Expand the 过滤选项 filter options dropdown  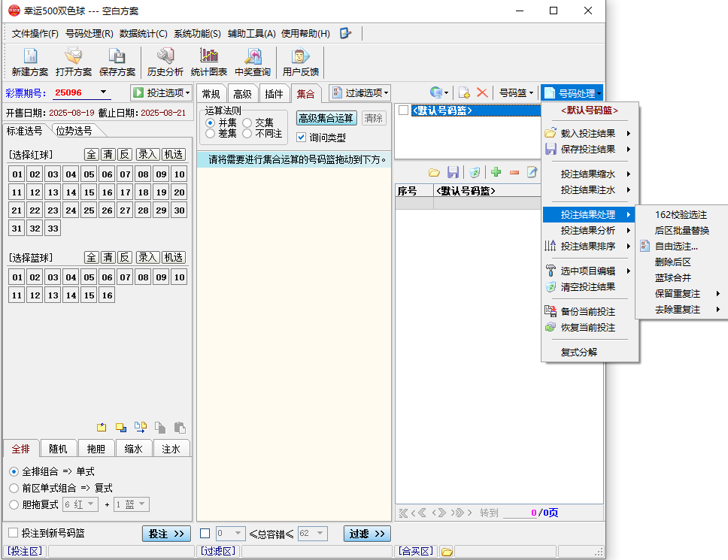[360, 92]
